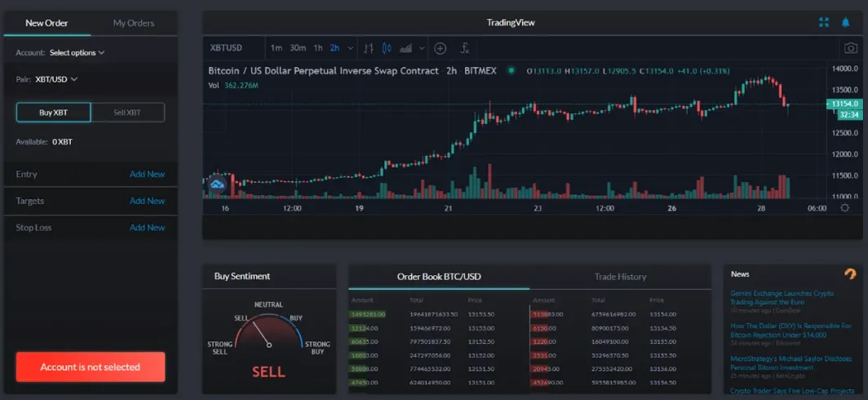Viewport: 868px width, 400px height.
Task: Click the Account is not selected button
Action: click(x=91, y=367)
